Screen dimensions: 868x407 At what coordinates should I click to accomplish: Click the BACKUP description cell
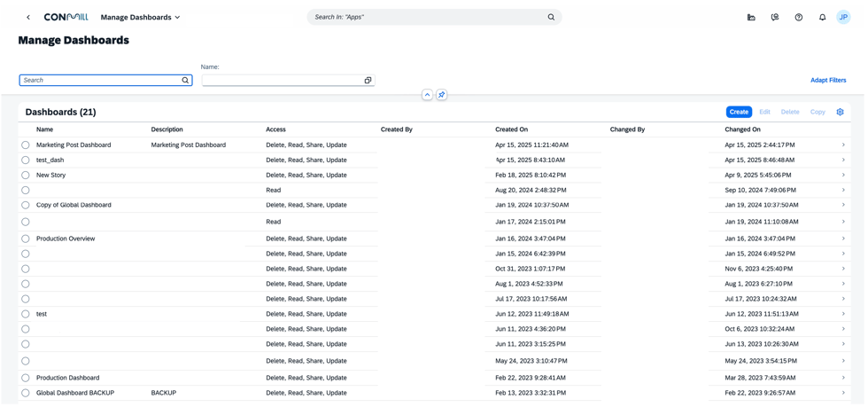click(x=163, y=393)
